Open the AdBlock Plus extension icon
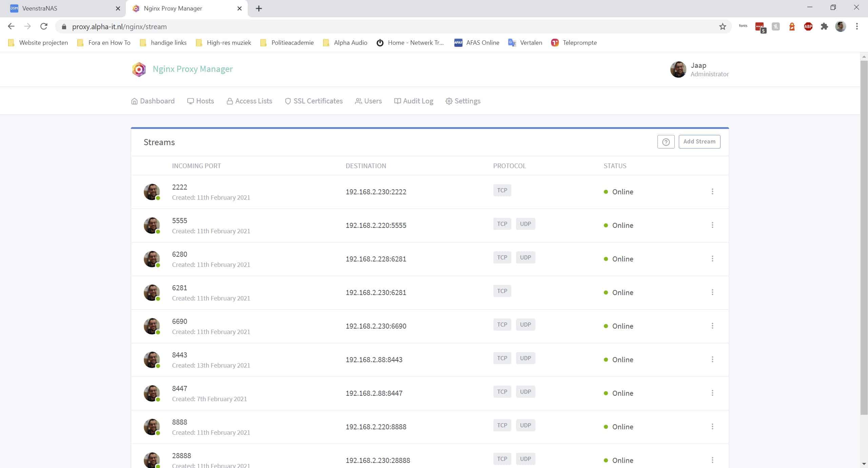The width and height of the screenshot is (868, 468). [x=808, y=26]
